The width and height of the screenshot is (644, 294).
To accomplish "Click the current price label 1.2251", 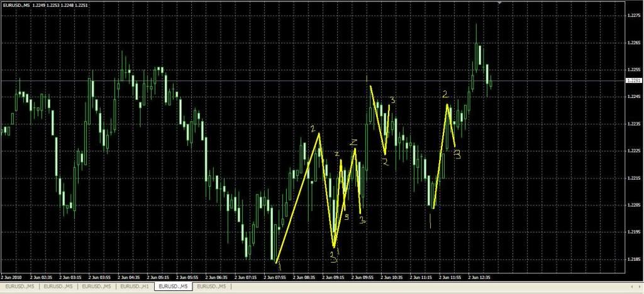I will (633, 81).
